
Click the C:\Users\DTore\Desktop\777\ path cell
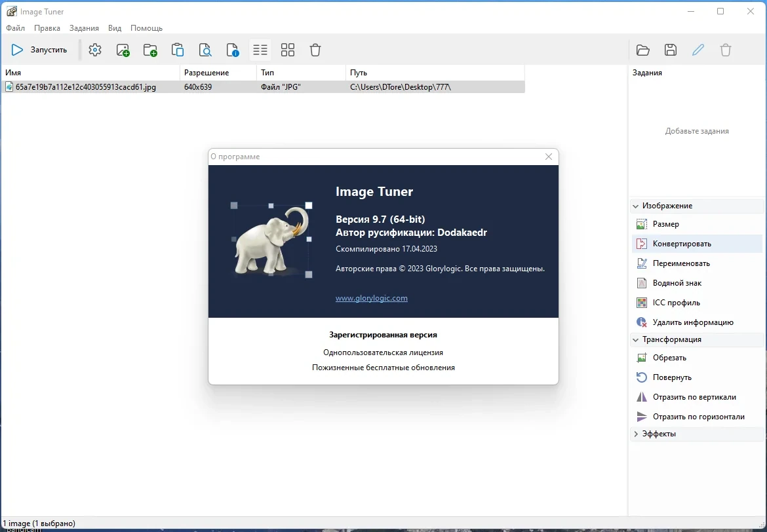click(x=401, y=87)
